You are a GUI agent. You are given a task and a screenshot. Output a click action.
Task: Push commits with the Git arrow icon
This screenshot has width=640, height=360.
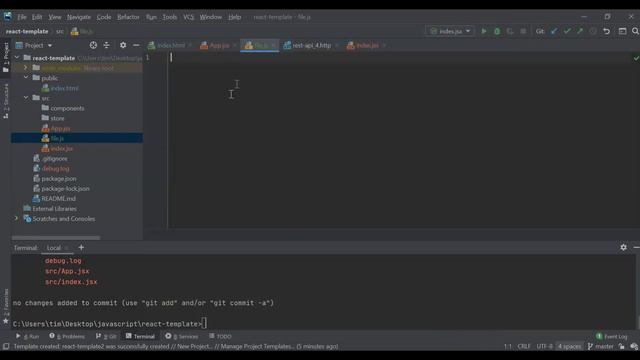point(580,31)
